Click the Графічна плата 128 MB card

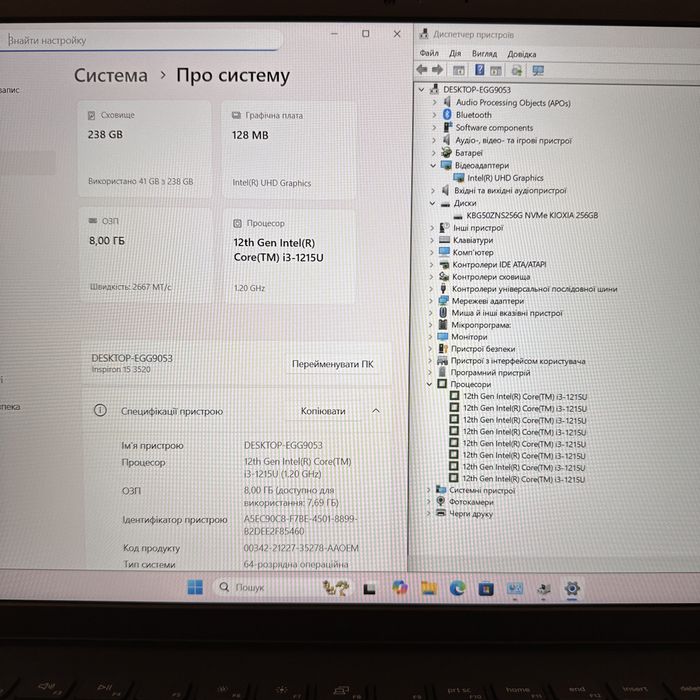tap(288, 150)
